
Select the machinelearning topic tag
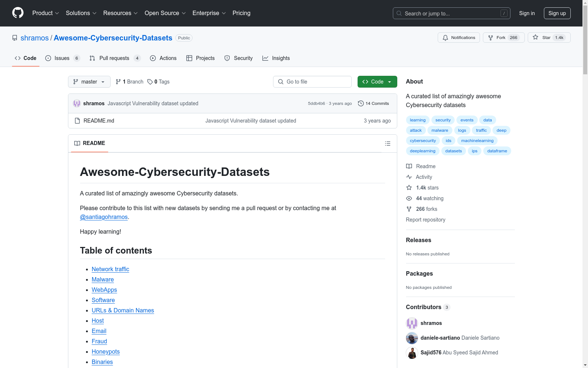pyautogui.click(x=477, y=141)
